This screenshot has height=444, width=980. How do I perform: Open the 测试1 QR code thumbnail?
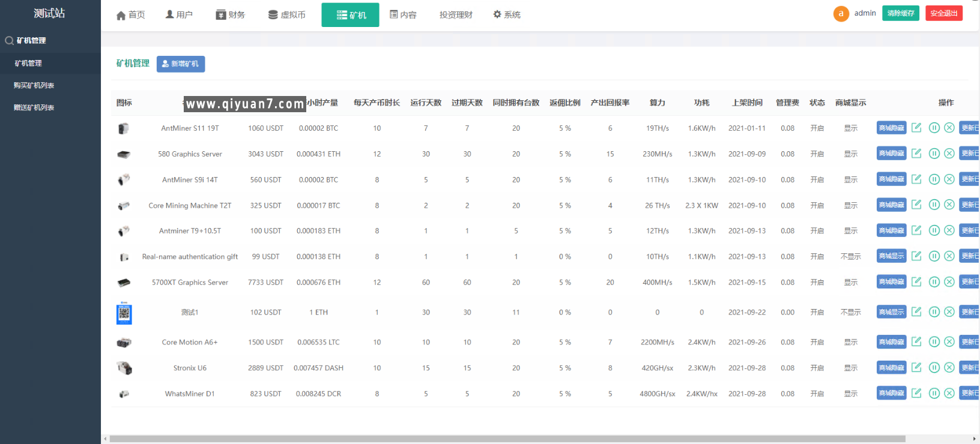124,313
